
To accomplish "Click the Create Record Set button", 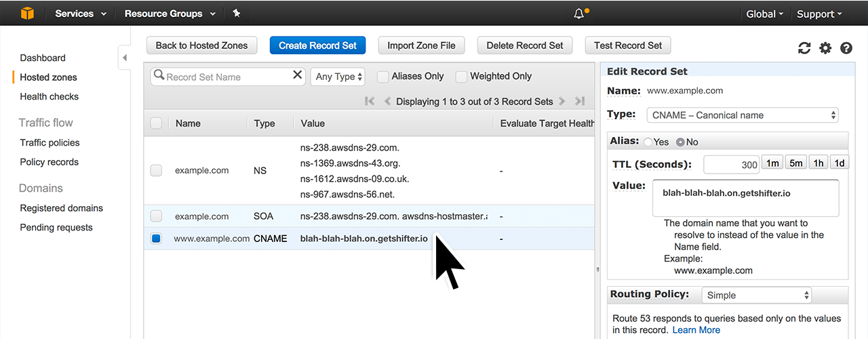I will tap(317, 45).
